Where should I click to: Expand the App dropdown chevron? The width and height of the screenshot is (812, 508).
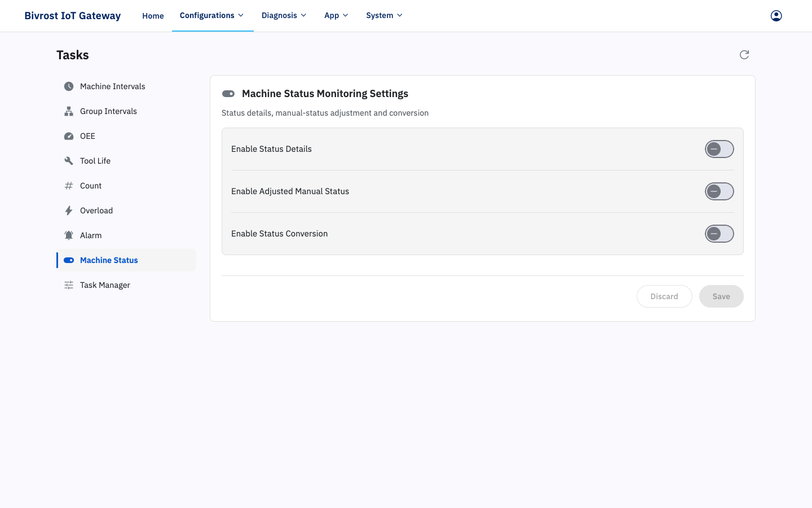tap(346, 15)
